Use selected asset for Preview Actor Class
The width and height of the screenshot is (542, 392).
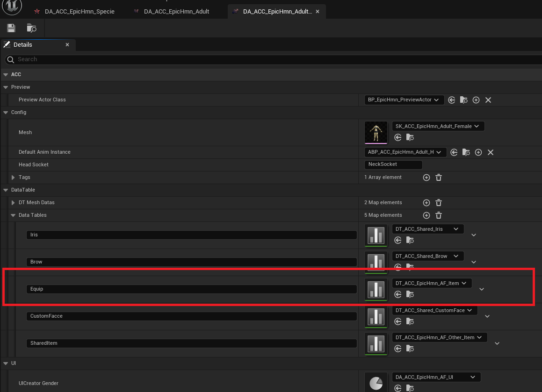point(451,100)
